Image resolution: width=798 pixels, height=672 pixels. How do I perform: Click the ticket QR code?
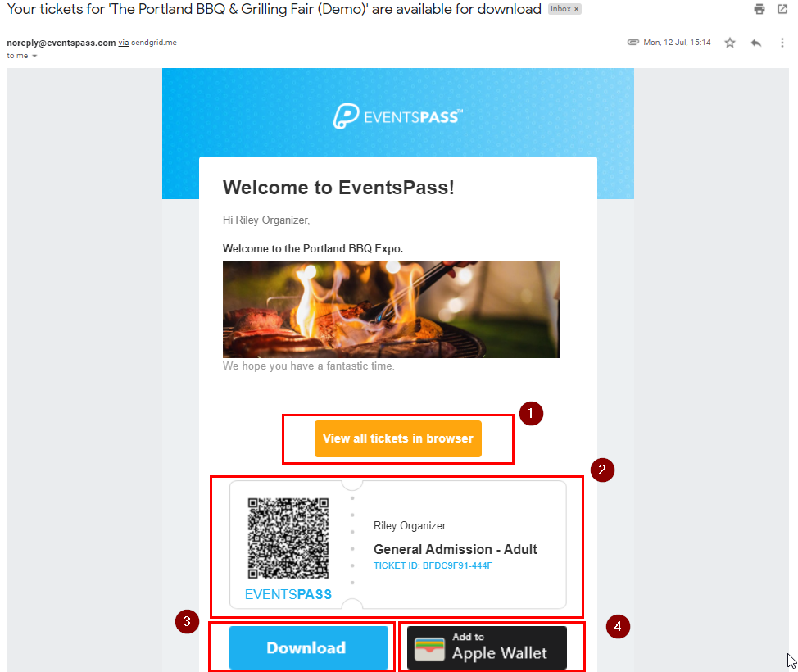point(288,538)
